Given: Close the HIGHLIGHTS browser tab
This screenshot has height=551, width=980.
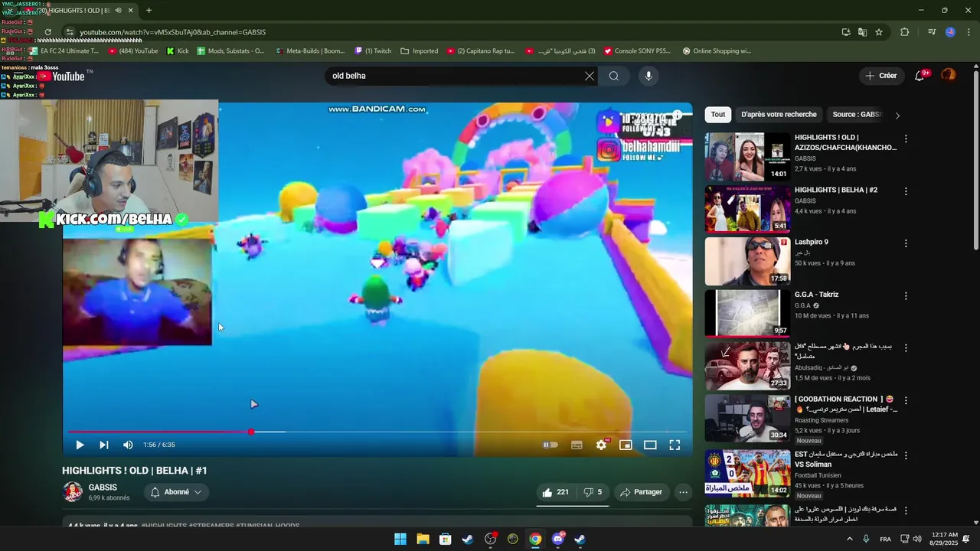Looking at the screenshot, I should click(130, 10).
